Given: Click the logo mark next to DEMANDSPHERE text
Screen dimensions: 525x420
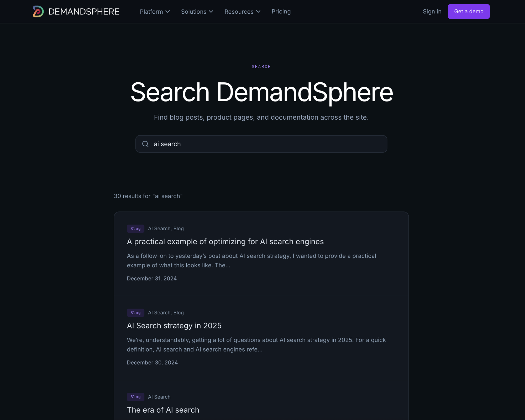Looking at the screenshot, I should point(38,11).
